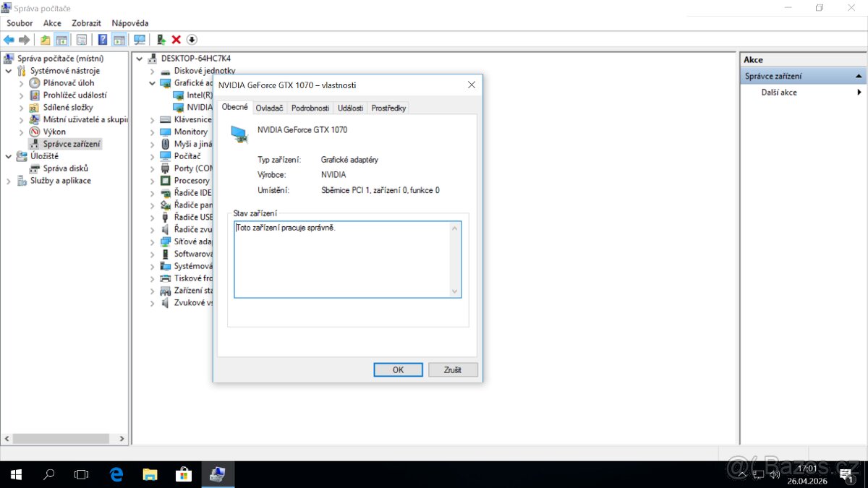Expand the Diskové jednotky category
868x488 pixels.
153,71
